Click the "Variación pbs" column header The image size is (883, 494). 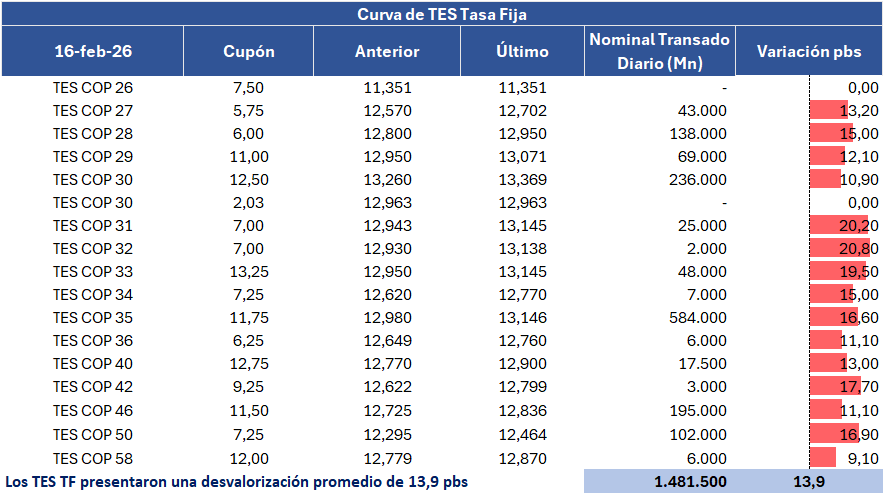808,51
